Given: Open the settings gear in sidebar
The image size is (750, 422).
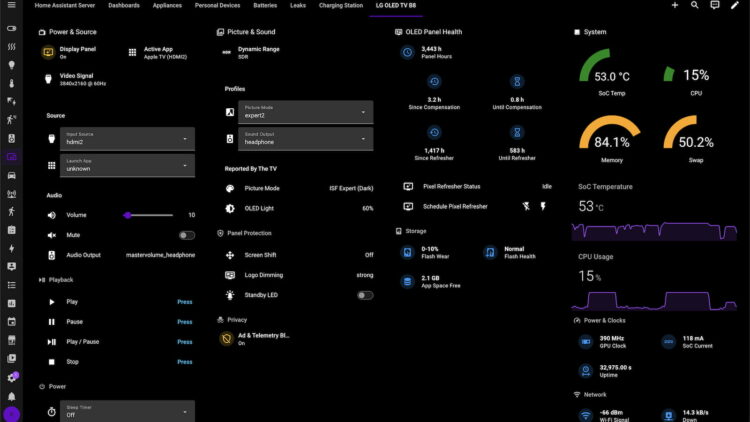Looking at the screenshot, I should [11, 378].
